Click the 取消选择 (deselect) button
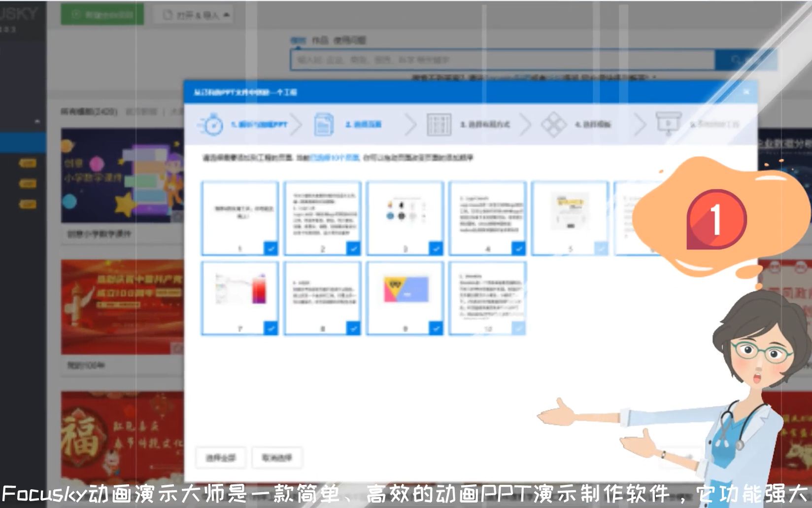Image resolution: width=812 pixels, height=508 pixels. 277,458
